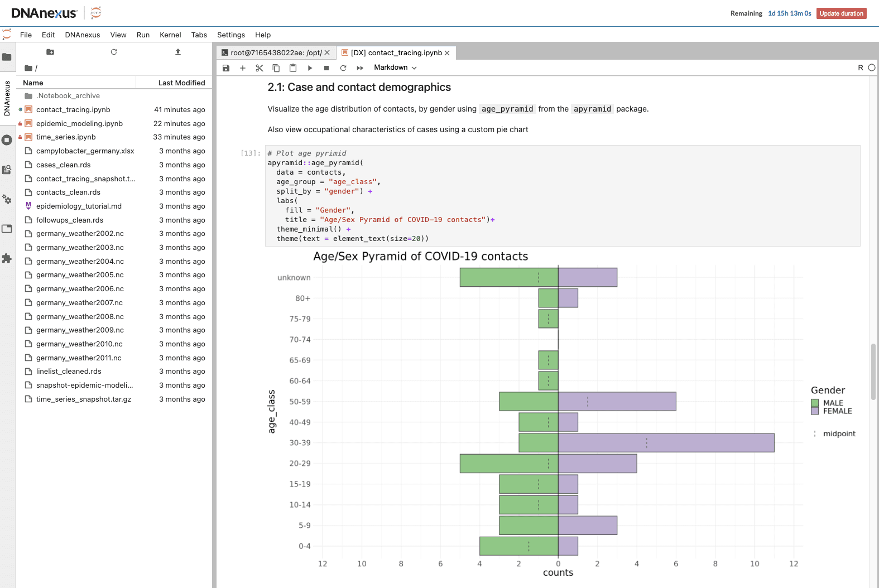Open the Kernel menu
This screenshot has width=879, height=588.
(x=170, y=35)
